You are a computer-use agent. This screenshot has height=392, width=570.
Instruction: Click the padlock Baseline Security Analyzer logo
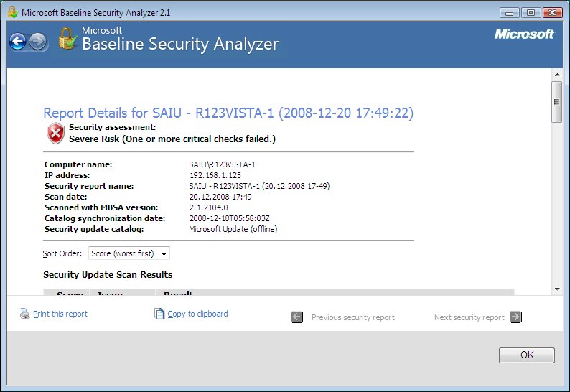pos(67,39)
